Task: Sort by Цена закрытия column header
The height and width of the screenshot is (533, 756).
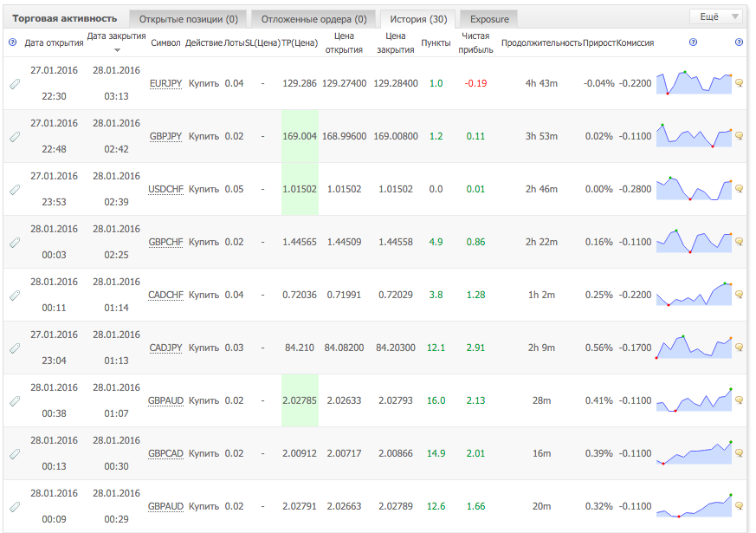Action: (396, 43)
